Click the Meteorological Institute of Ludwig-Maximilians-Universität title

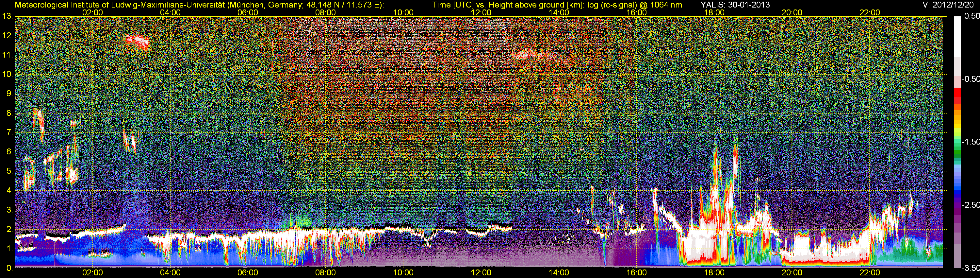pyautogui.click(x=120, y=5)
